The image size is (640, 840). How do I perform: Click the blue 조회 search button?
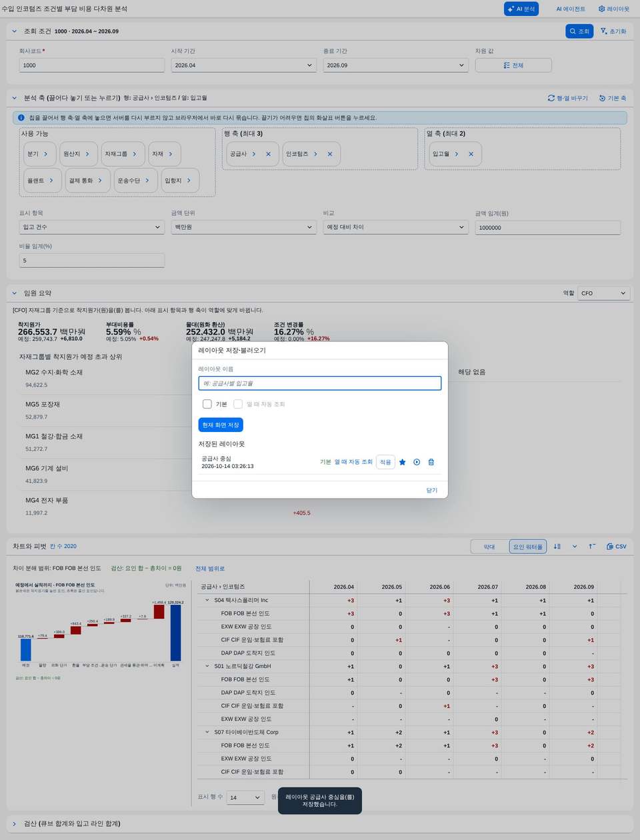coord(579,31)
